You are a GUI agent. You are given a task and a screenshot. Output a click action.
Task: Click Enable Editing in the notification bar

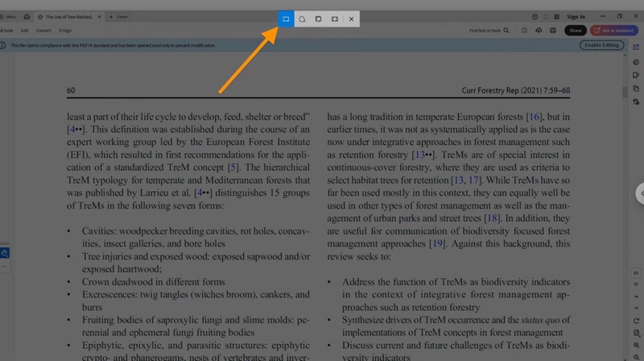pos(601,45)
